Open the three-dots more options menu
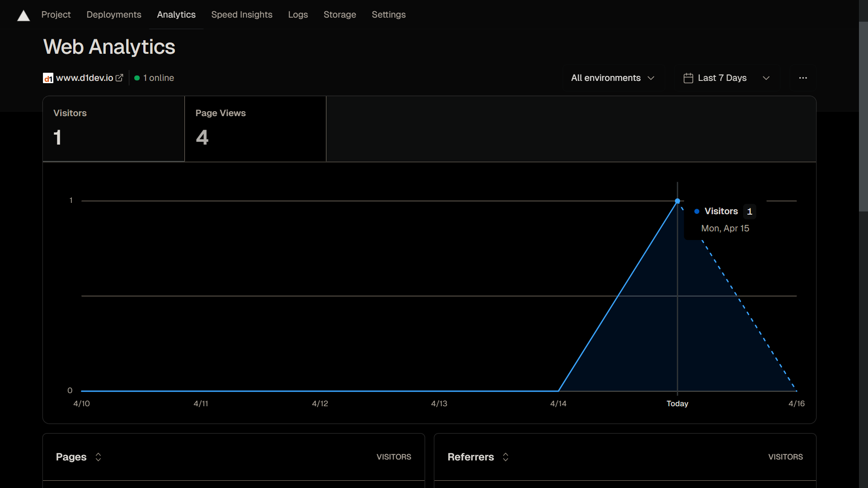This screenshot has height=488, width=868. coord(803,78)
